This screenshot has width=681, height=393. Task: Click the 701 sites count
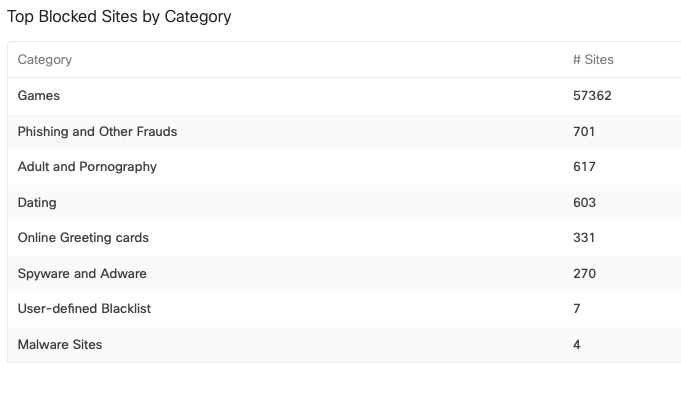[x=584, y=132]
